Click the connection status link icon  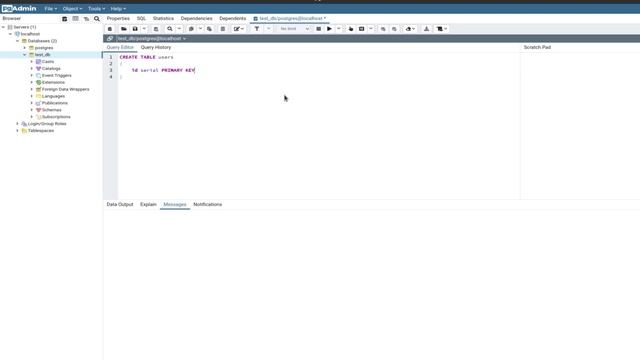(110, 38)
